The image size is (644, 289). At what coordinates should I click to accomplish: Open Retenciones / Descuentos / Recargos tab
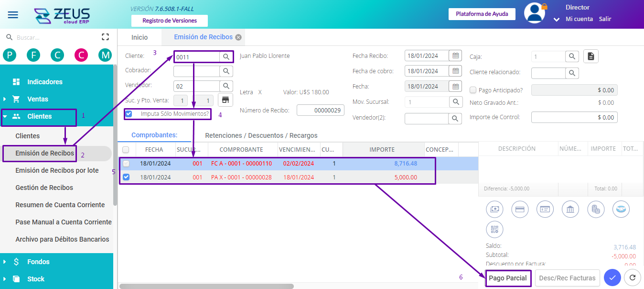(261, 135)
